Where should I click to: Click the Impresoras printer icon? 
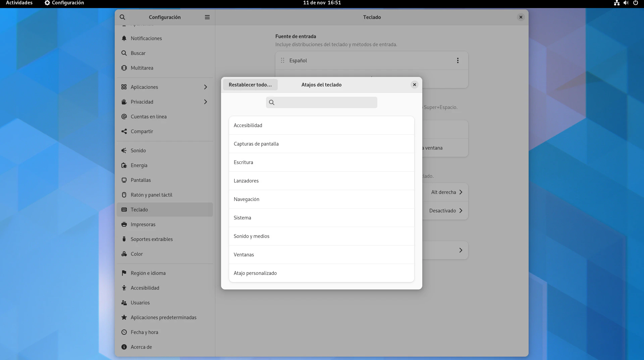coord(124,224)
